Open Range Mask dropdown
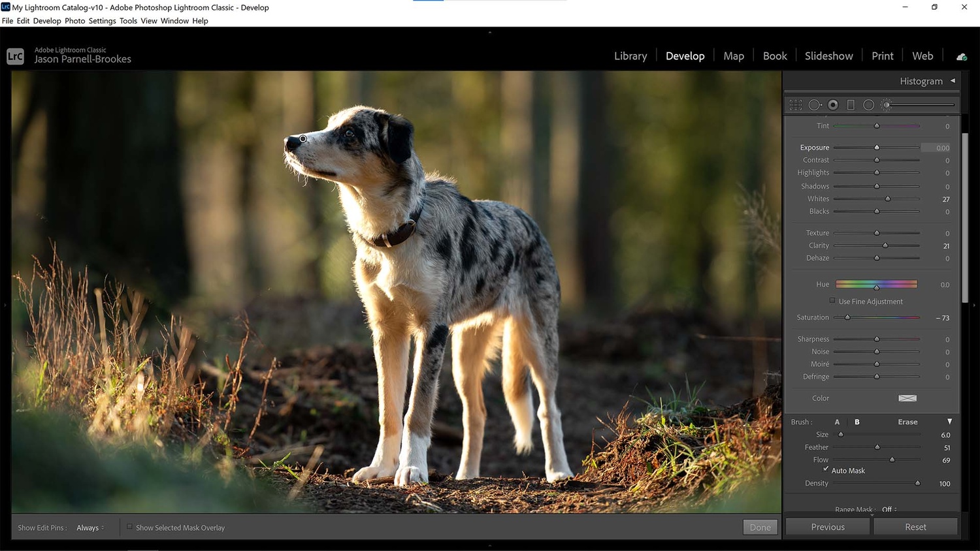980x551 pixels. coord(889,509)
